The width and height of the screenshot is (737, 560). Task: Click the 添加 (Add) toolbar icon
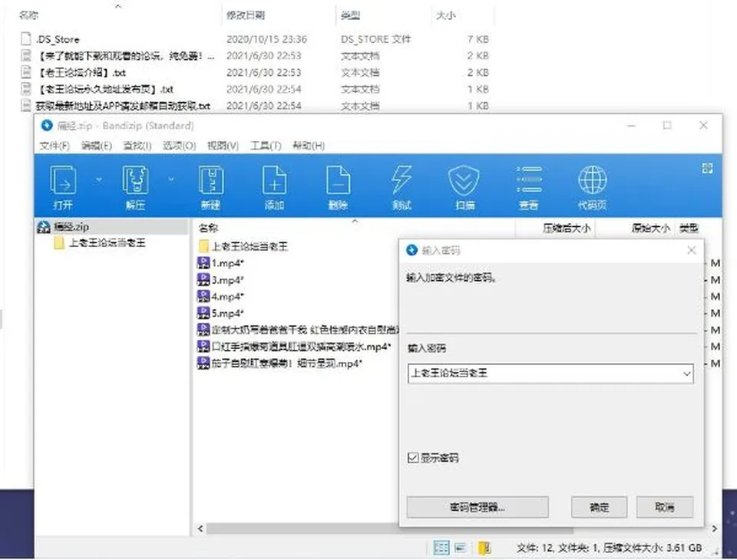click(x=275, y=180)
